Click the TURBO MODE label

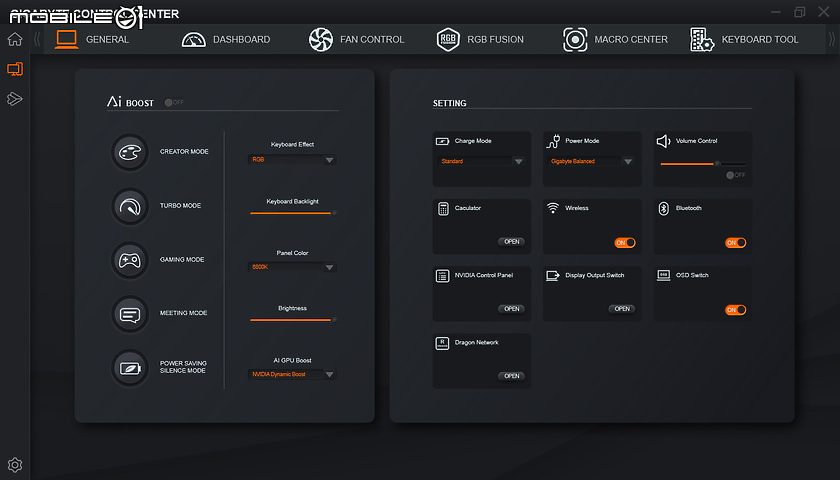tap(181, 206)
